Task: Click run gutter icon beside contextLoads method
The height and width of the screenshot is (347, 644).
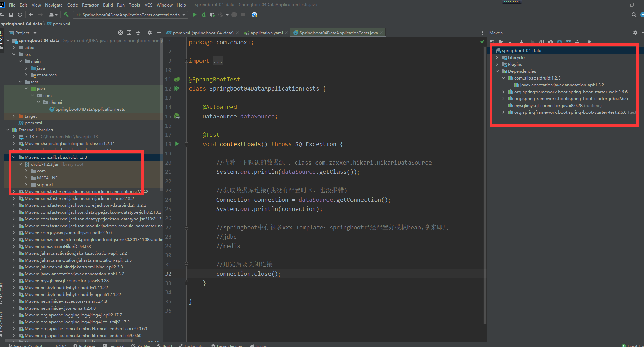Action: (x=177, y=144)
